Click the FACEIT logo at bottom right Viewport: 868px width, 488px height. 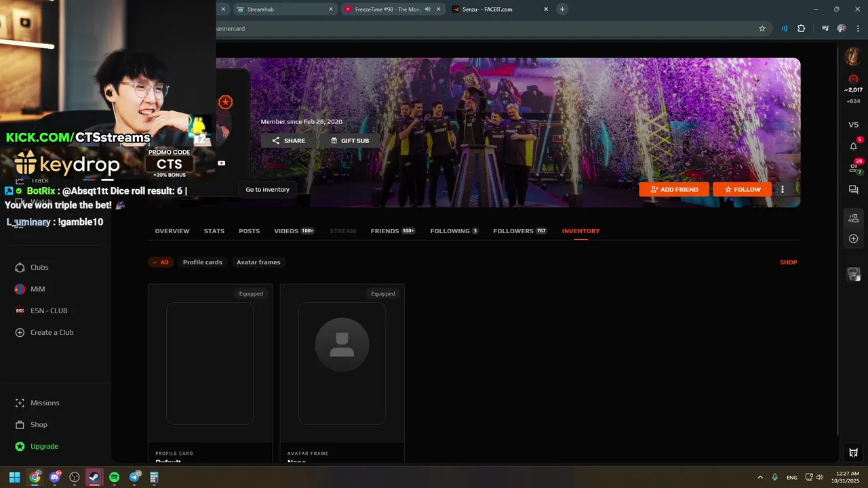854,453
